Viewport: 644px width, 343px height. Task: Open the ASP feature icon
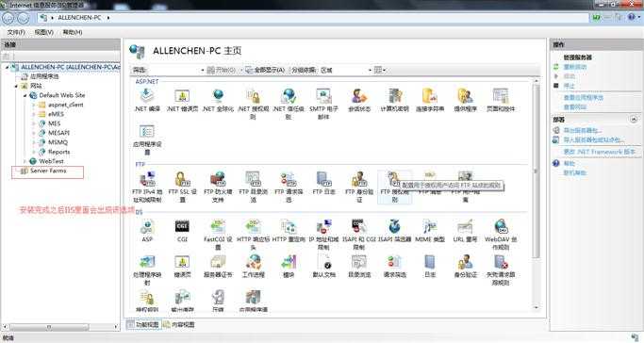tap(147, 226)
